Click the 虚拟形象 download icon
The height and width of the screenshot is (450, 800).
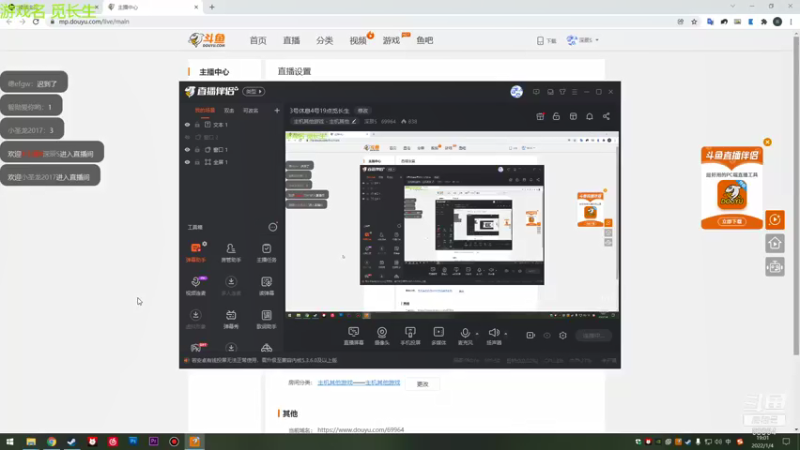pos(195,315)
